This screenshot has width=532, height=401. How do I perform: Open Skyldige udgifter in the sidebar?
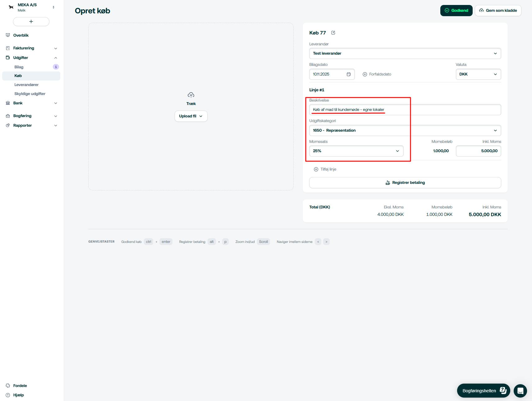click(x=30, y=93)
